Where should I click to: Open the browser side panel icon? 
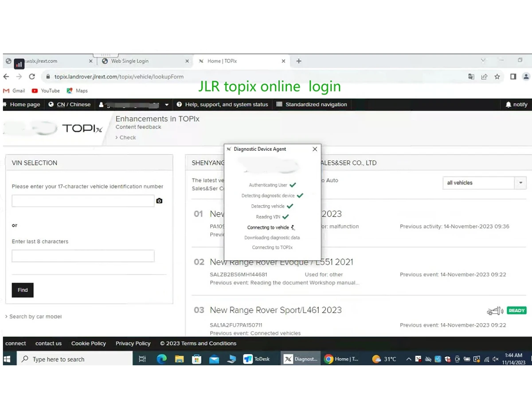513,77
